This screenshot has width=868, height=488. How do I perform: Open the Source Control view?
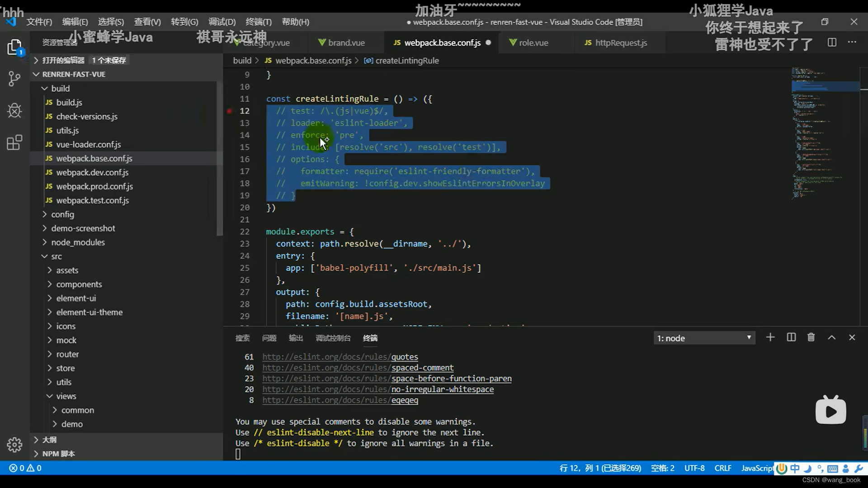pyautogui.click(x=14, y=79)
